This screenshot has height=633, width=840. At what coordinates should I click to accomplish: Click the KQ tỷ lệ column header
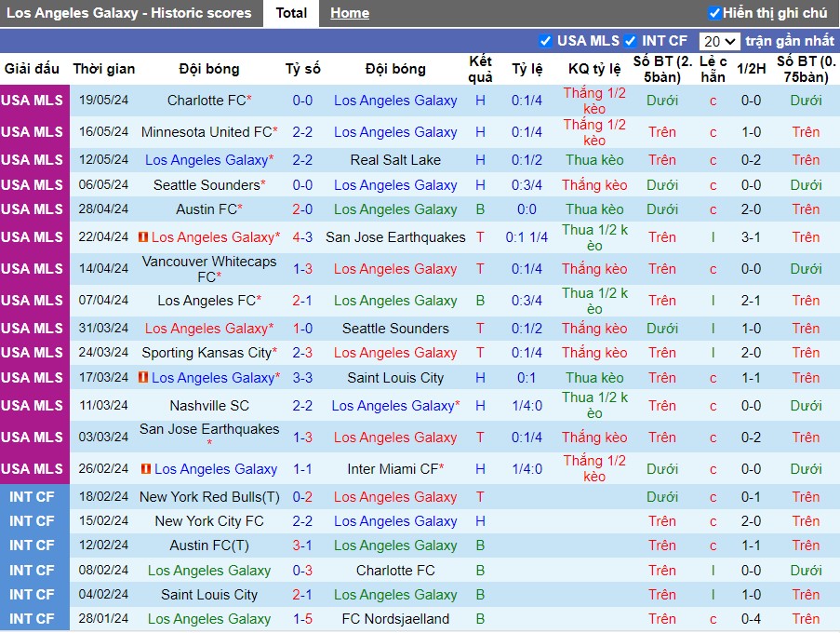tap(594, 69)
